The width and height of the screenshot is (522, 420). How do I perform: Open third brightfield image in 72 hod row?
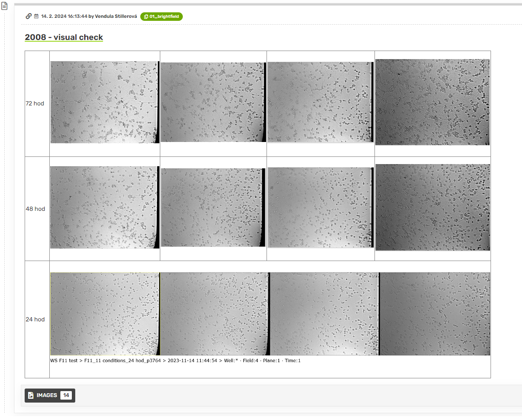tap(320, 102)
